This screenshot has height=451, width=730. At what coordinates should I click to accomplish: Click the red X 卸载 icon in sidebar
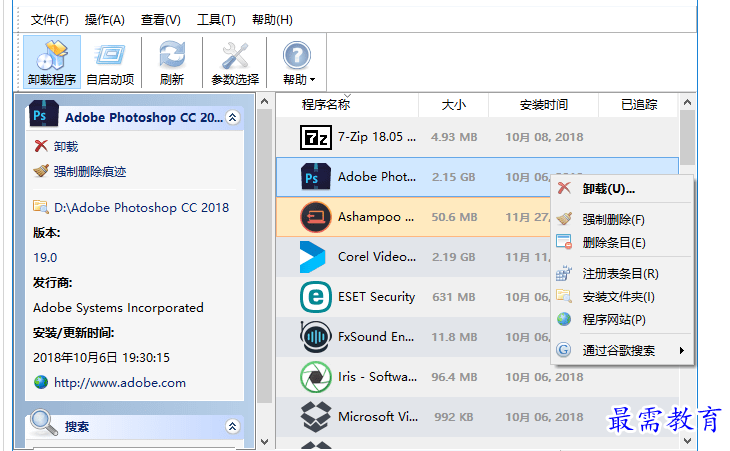tap(41, 146)
